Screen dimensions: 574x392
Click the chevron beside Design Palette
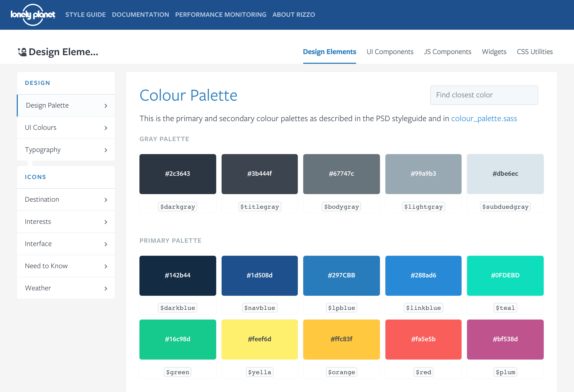(106, 106)
